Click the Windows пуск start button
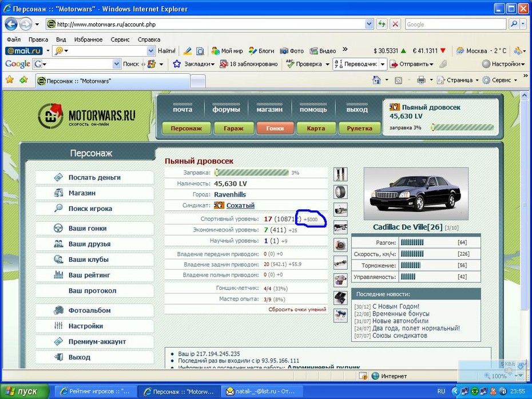532x399 pixels. point(25,391)
